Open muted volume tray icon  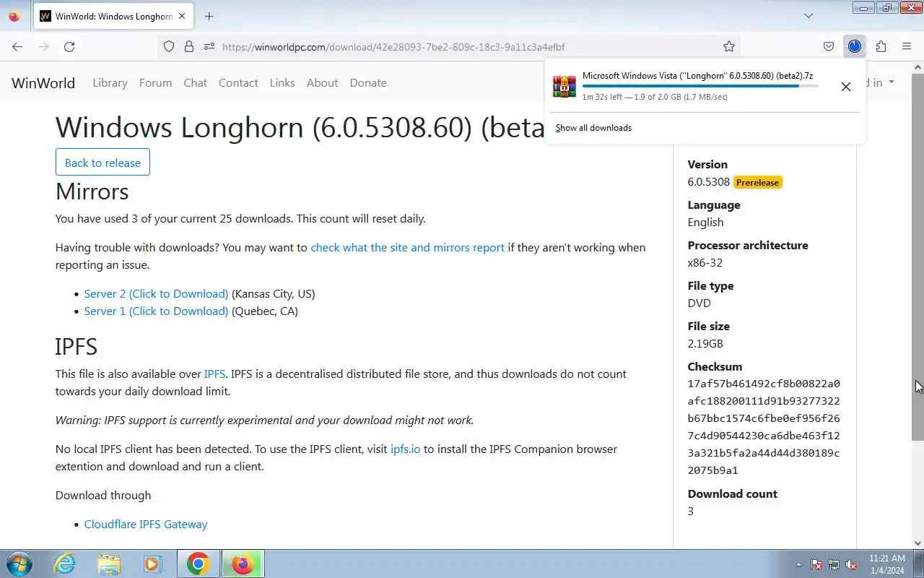click(851, 564)
